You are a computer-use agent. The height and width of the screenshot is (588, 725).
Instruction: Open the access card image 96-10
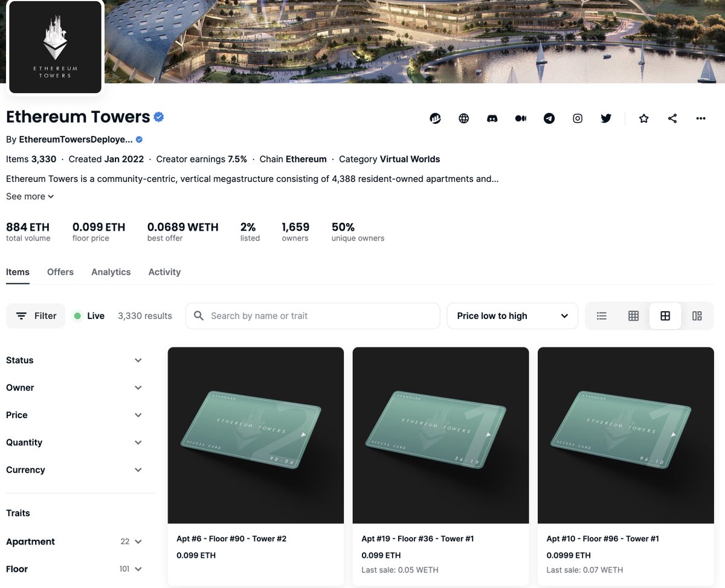pyautogui.click(x=625, y=435)
